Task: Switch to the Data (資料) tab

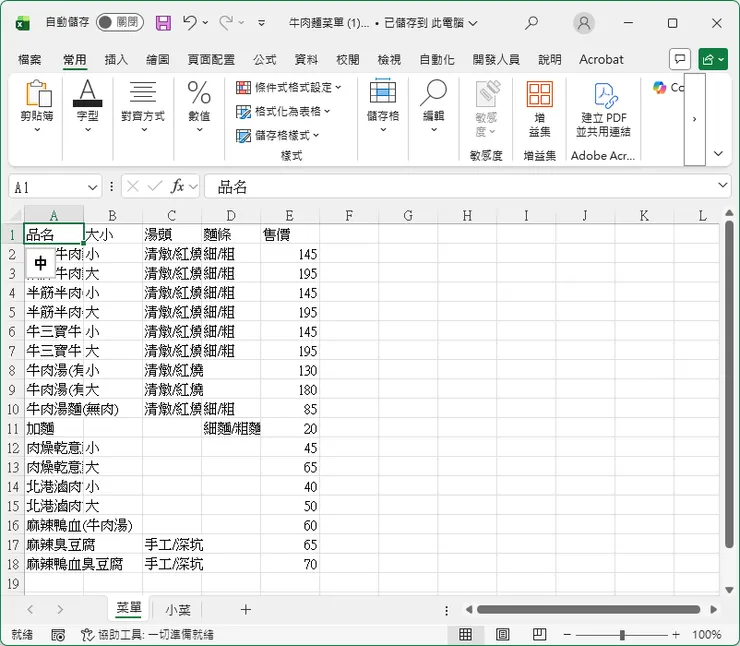Action: (306, 59)
